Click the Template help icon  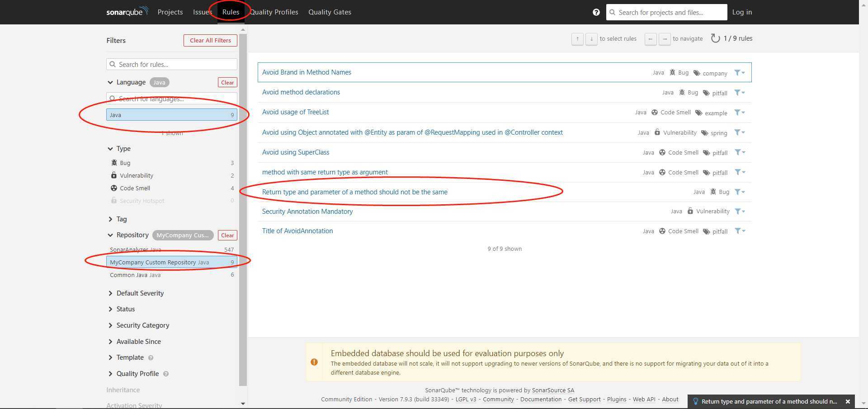151,357
